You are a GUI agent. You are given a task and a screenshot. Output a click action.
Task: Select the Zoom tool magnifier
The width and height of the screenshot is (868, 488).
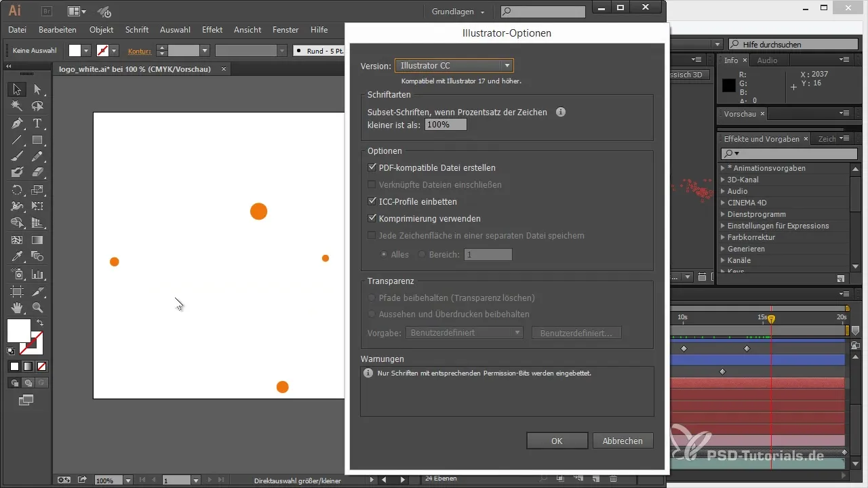(x=37, y=308)
